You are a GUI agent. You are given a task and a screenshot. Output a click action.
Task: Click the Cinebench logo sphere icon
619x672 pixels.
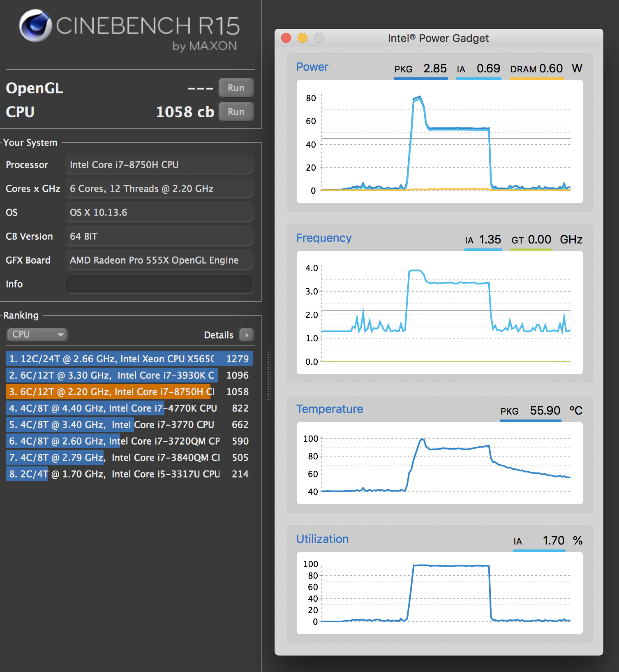(x=35, y=25)
